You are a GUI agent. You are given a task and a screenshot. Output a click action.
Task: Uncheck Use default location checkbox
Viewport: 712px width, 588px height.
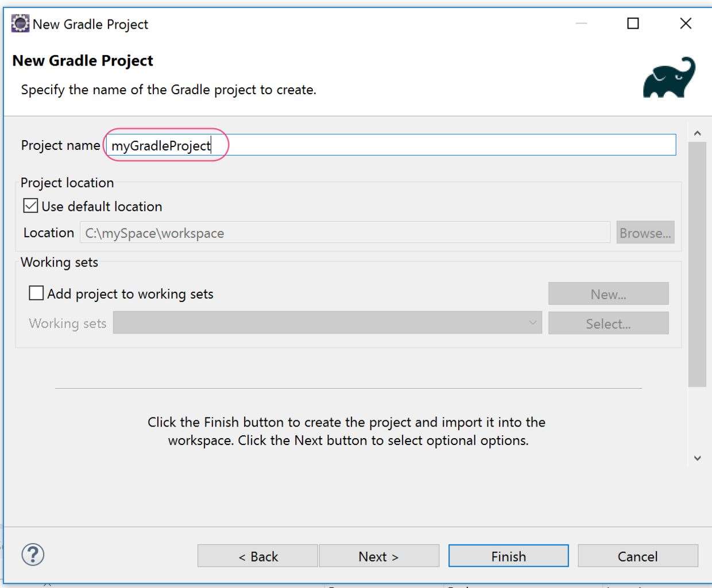(31, 206)
